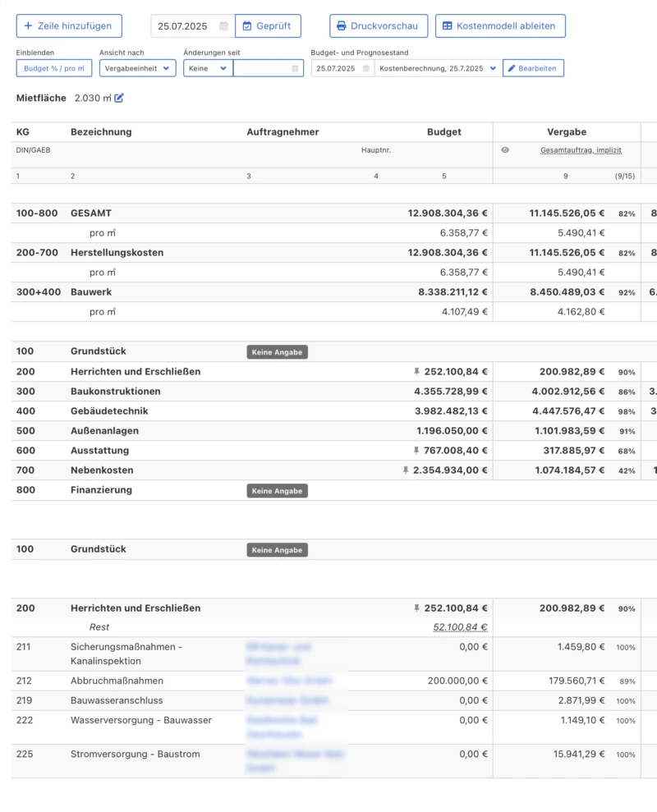Click Kostenmodell ableiten button
The width and height of the screenshot is (657, 812).
point(499,26)
